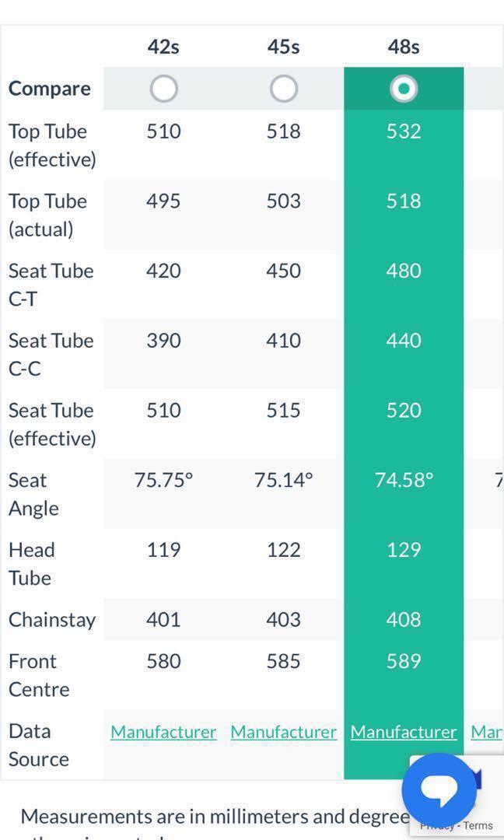Click the 42s column header

pos(163,47)
